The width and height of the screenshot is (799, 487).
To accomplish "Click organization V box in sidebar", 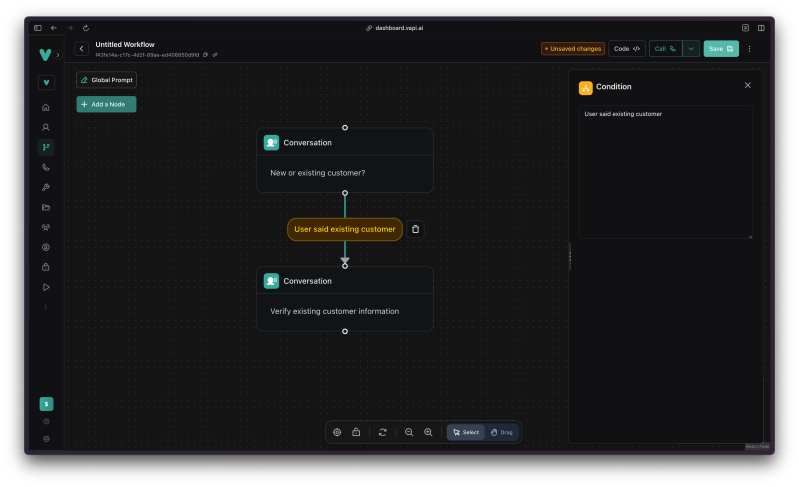I will tap(46, 83).
